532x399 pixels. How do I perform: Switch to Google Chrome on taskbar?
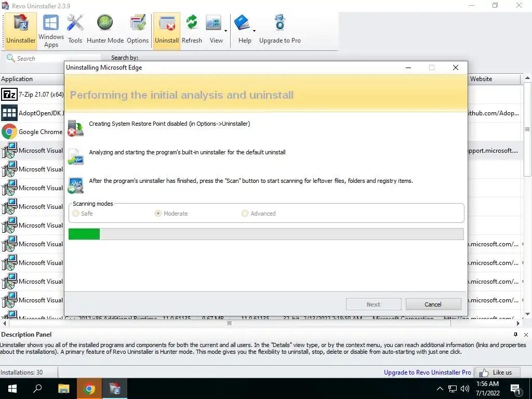[x=89, y=389]
